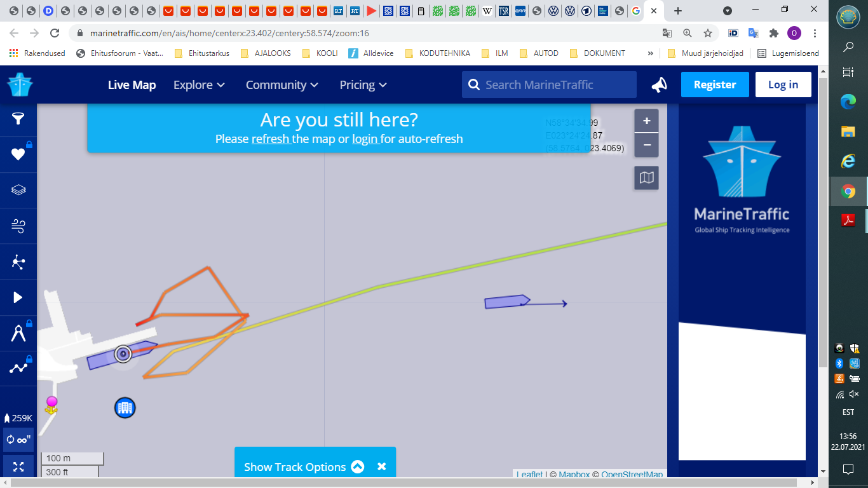Click the Register button

(714, 85)
